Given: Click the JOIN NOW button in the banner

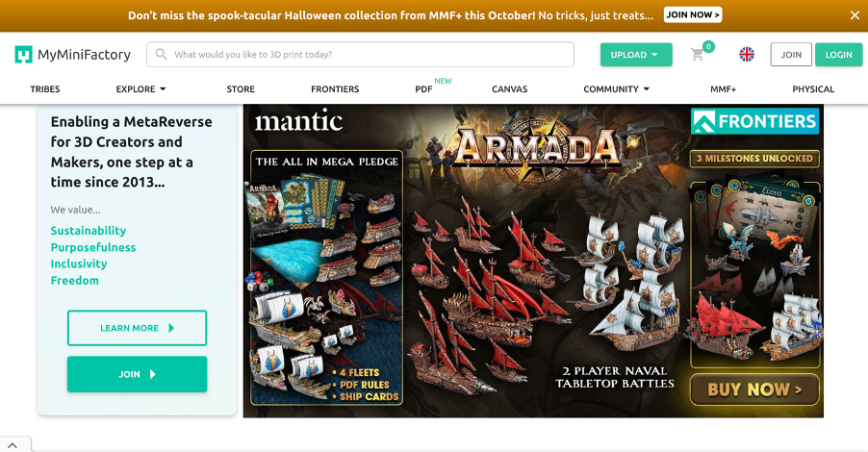Looking at the screenshot, I should (693, 15).
